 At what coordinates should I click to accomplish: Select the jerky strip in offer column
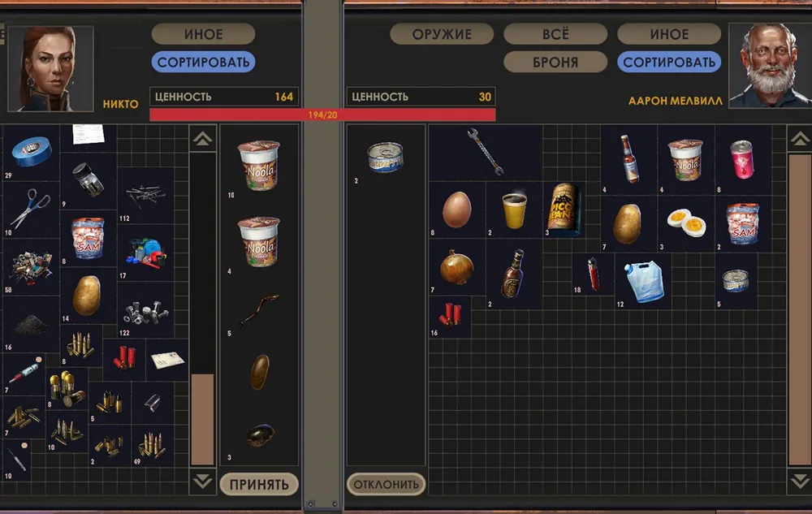259,310
